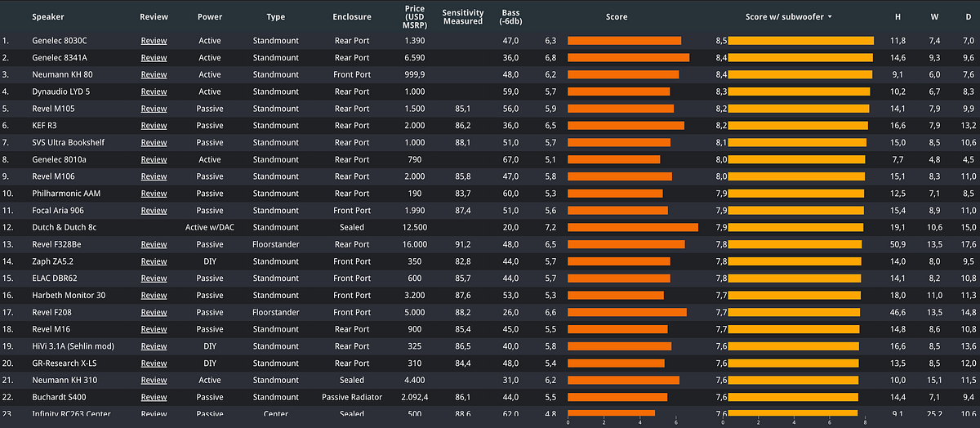Sort the table by the Speaker column header
980x428 pixels.
pos(48,16)
